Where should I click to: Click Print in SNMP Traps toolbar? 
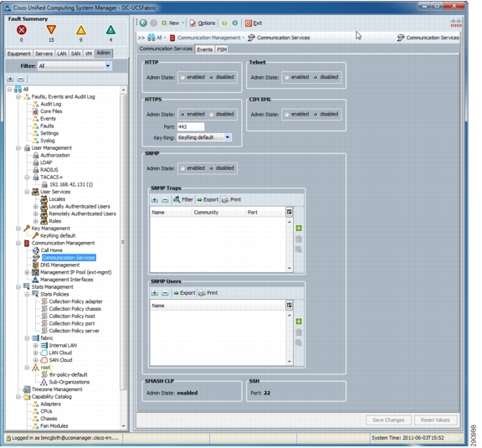tap(232, 199)
